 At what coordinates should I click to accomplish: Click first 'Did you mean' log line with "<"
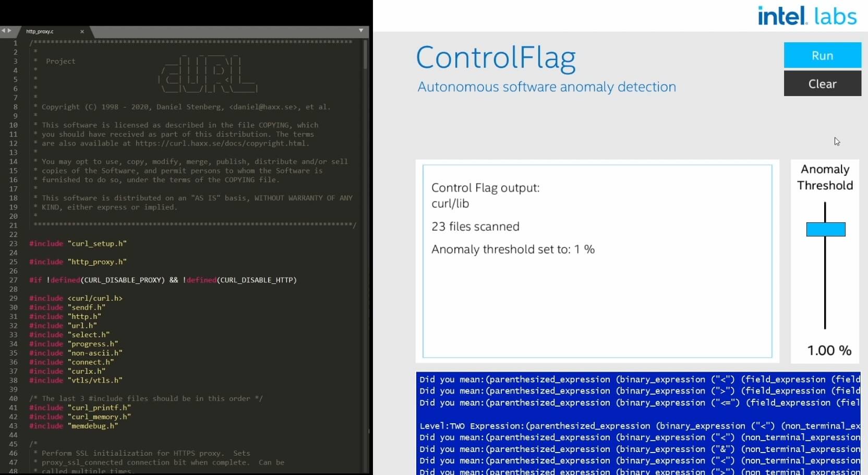tap(640, 379)
